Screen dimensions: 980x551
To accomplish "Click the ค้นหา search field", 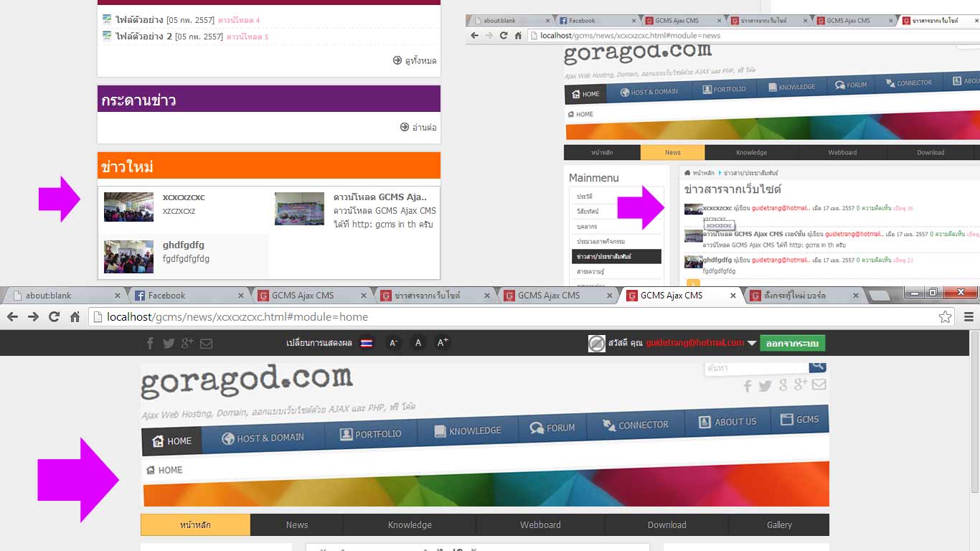I will pyautogui.click(x=756, y=367).
